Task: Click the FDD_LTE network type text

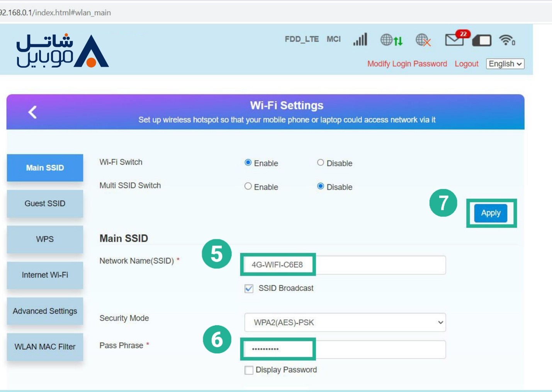Action: [302, 39]
